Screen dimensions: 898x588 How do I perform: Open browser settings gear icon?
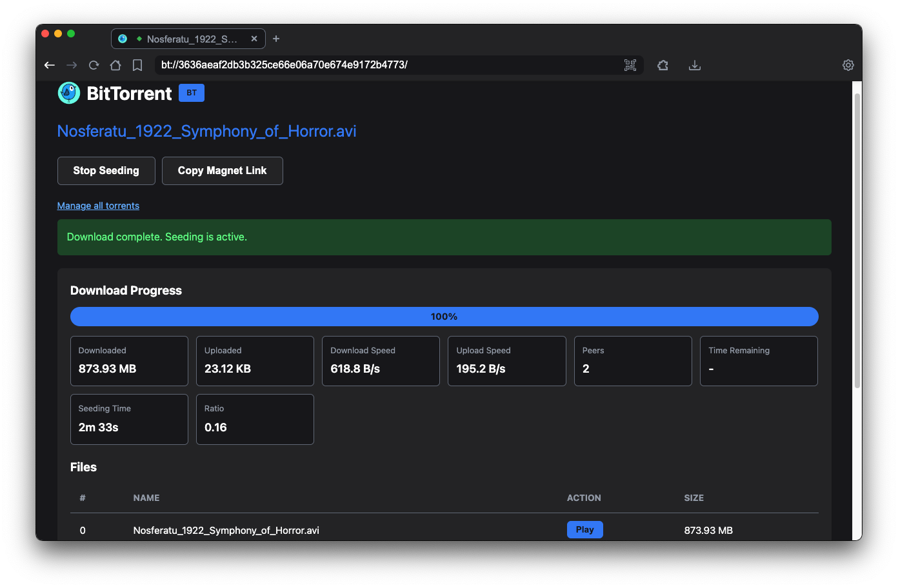(848, 65)
